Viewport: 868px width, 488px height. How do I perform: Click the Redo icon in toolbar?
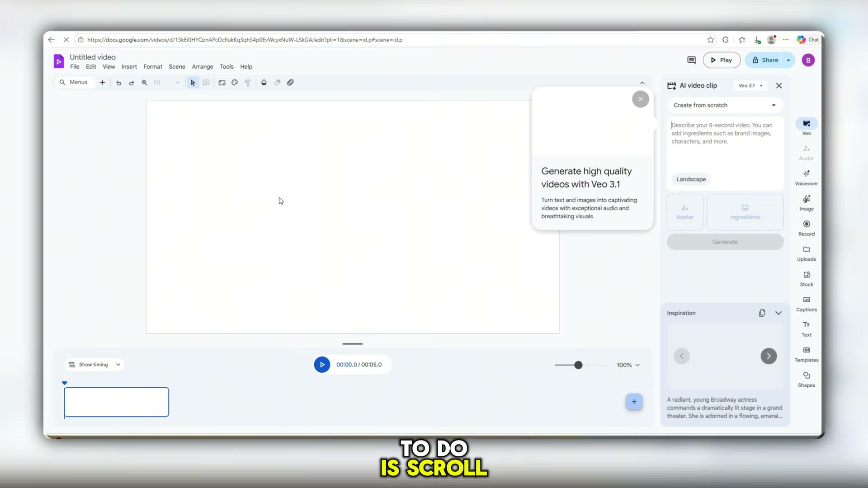coord(132,83)
